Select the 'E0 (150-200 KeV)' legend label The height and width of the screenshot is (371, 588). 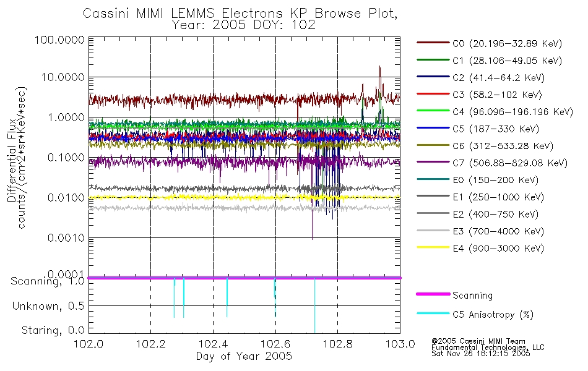coord(496,181)
